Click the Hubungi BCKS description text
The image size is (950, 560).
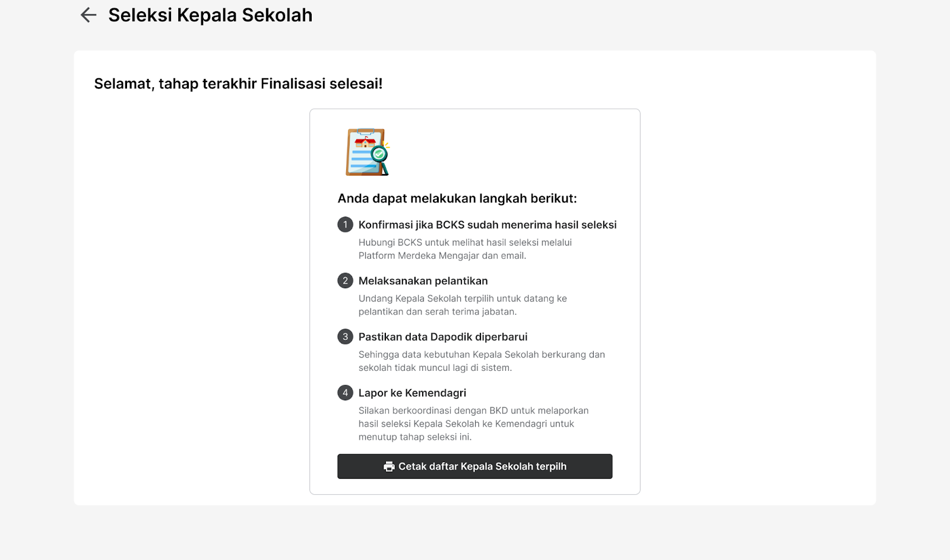point(465,249)
